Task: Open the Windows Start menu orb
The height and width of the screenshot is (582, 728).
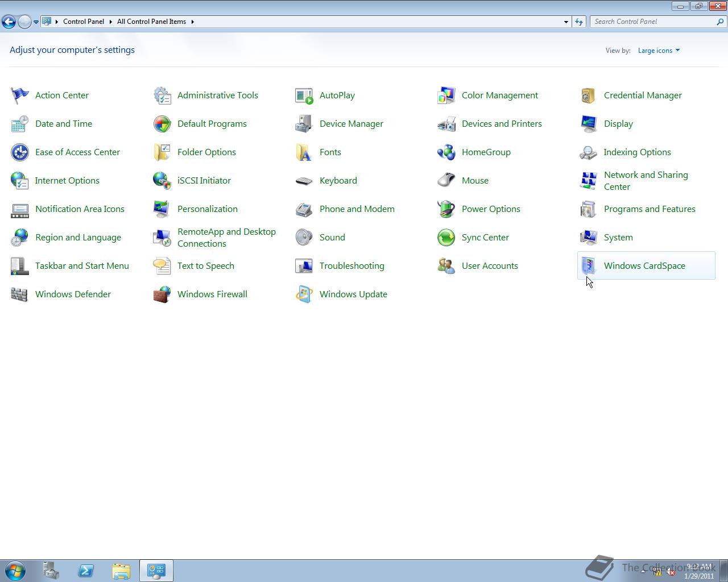Action: point(15,571)
